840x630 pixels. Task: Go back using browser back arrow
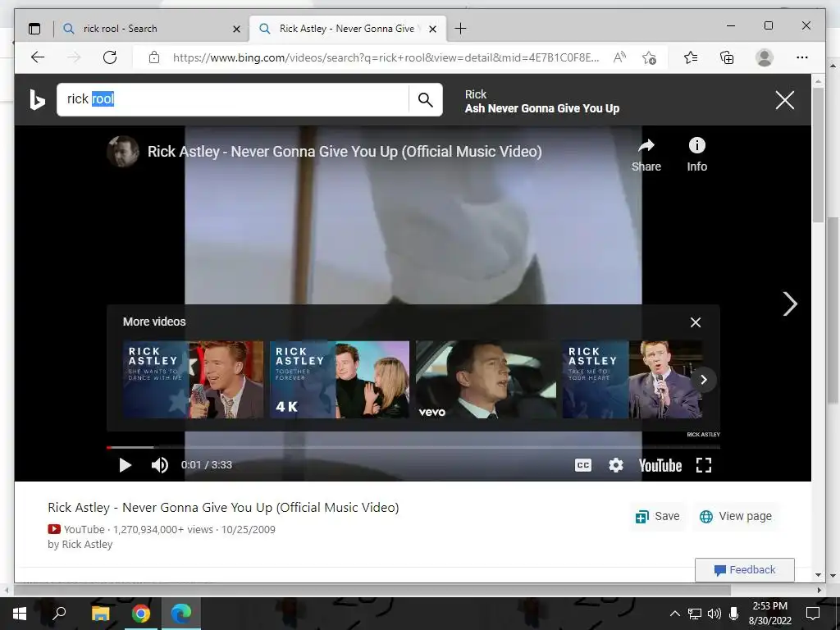(x=38, y=57)
